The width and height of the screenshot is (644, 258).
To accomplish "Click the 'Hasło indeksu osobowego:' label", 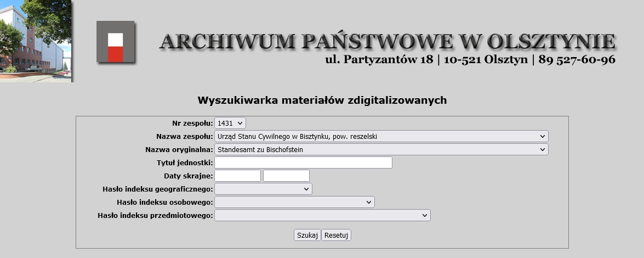I will pos(165,202).
